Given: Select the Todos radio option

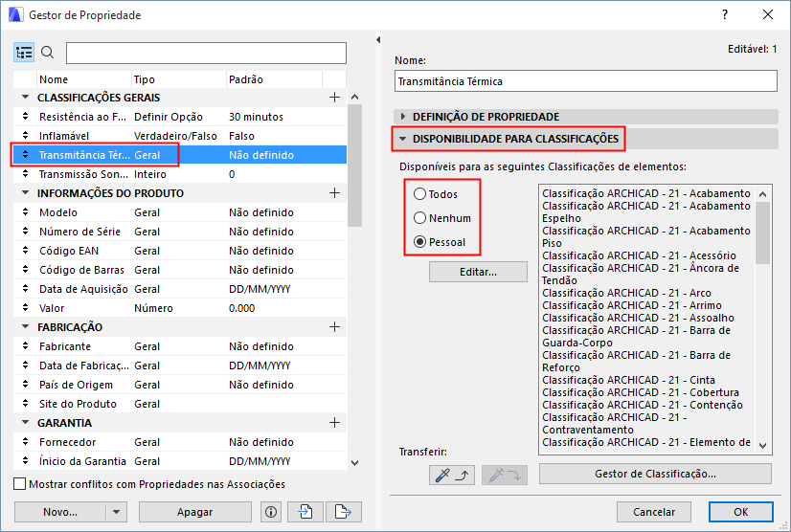Looking at the screenshot, I should pos(419,194).
